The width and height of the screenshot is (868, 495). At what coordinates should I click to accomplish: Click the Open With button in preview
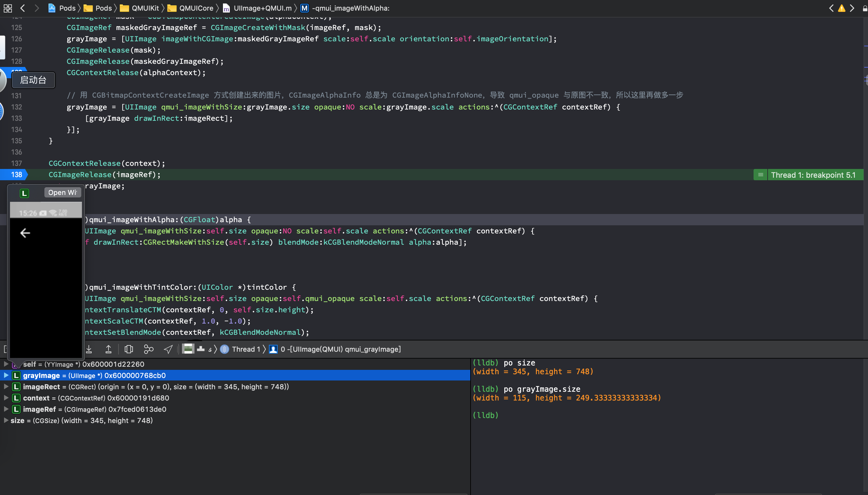tap(63, 192)
